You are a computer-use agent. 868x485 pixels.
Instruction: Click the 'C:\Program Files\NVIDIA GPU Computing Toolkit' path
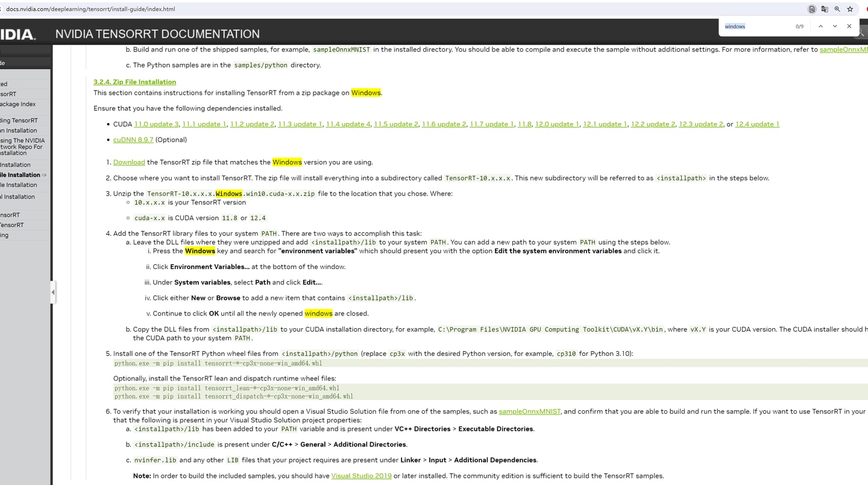tap(551, 329)
